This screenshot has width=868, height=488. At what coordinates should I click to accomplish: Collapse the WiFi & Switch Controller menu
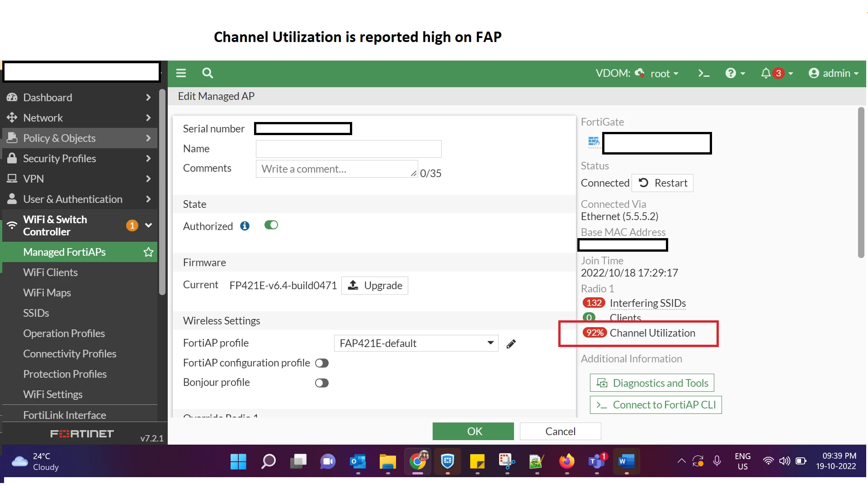point(80,225)
